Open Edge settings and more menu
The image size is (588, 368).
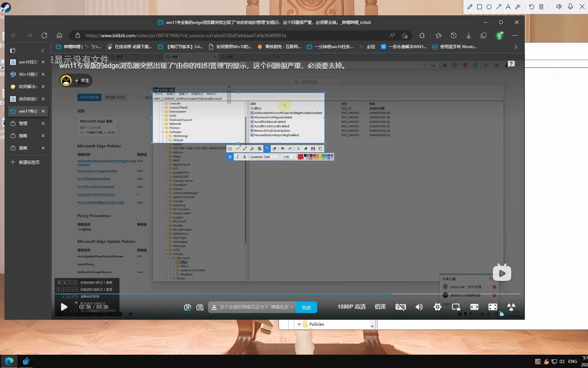click(515, 36)
